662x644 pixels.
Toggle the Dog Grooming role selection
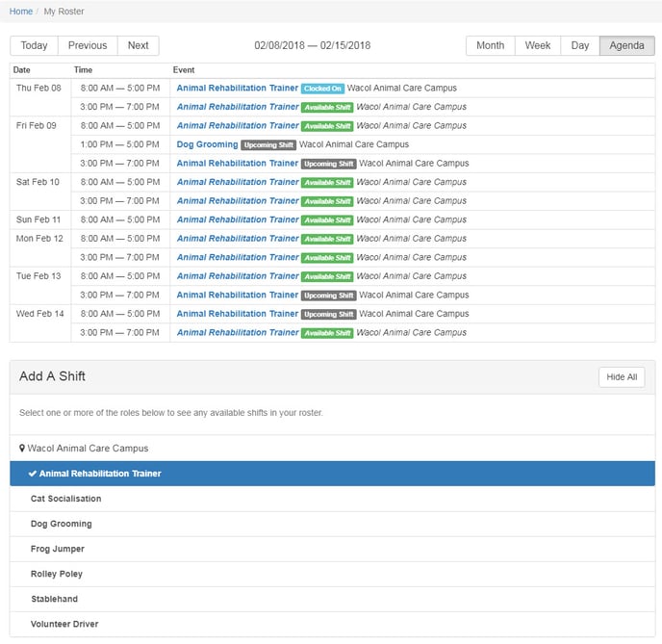tap(62, 524)
